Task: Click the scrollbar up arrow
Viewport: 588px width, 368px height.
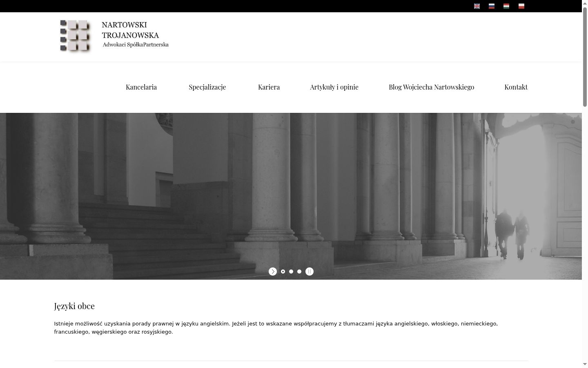Action: point(585,3)
